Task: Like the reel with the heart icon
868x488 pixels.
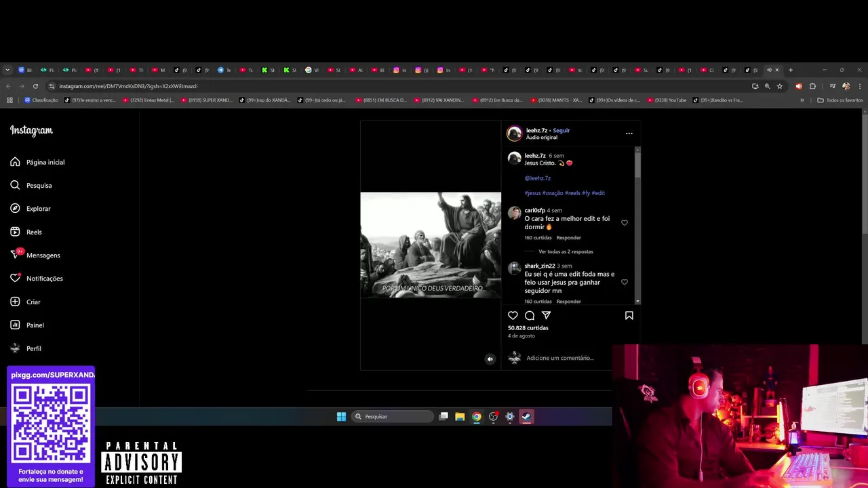Action: pyautogui.click(x=513, y=315)
